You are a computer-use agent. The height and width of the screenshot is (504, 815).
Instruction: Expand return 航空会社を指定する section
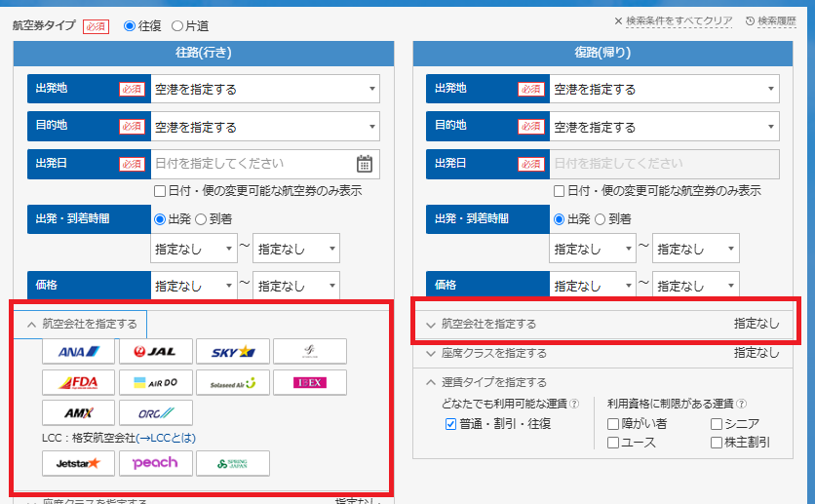coord(602,324)
